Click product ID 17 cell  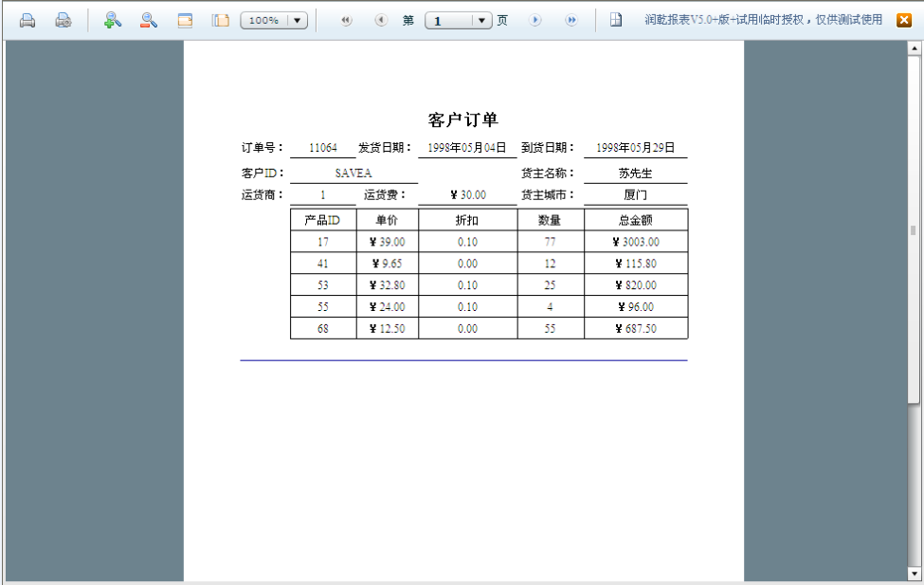(x=323, y=242)
